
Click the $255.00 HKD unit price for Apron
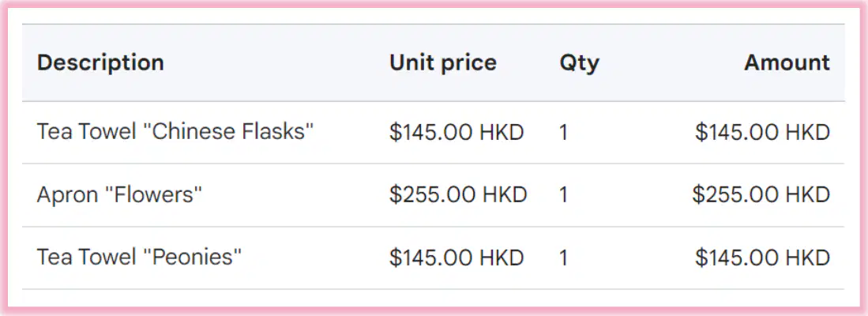458,195
